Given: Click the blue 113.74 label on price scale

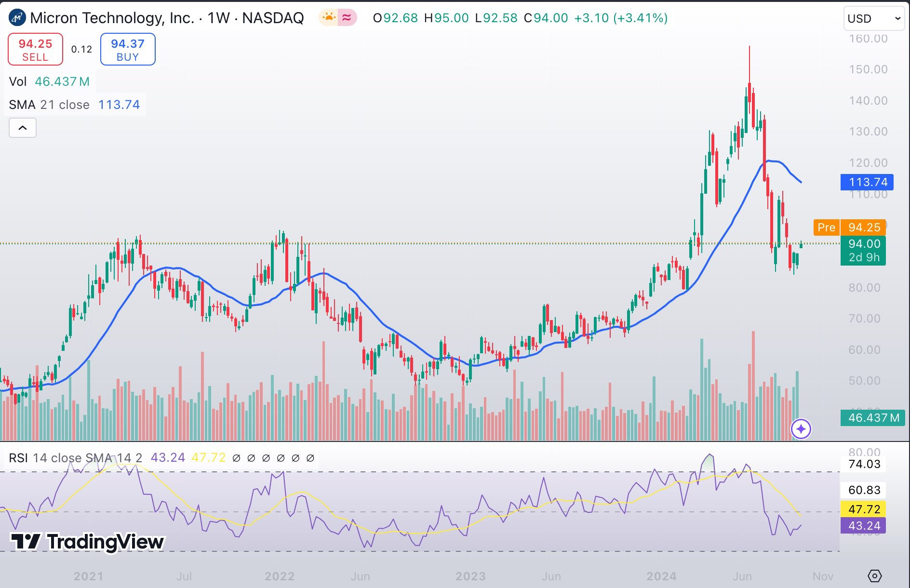Looking at the screenshot, I should (x=867, y=182).
